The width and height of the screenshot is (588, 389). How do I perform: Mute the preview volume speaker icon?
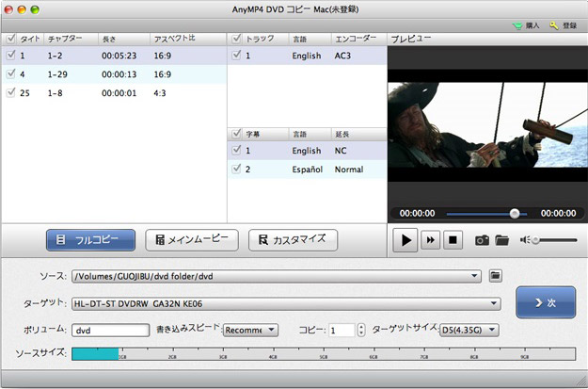click(524, 240)
